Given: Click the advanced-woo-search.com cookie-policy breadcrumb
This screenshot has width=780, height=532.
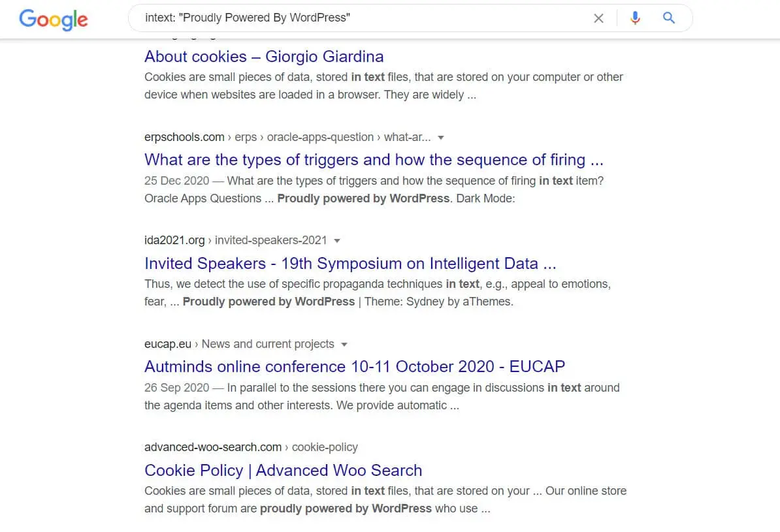Looking at the screenshot, I should [251, 448].
